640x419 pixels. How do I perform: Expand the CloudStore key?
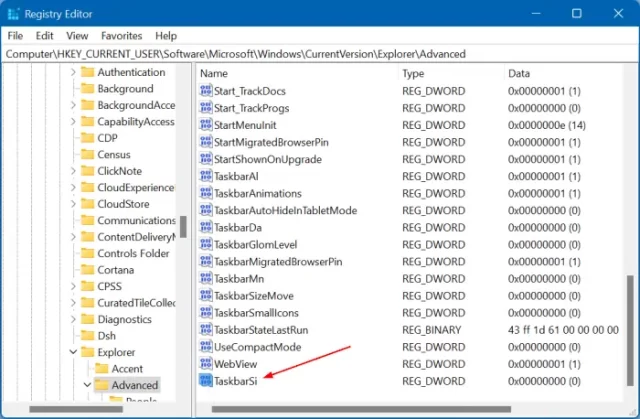(73, 204)
